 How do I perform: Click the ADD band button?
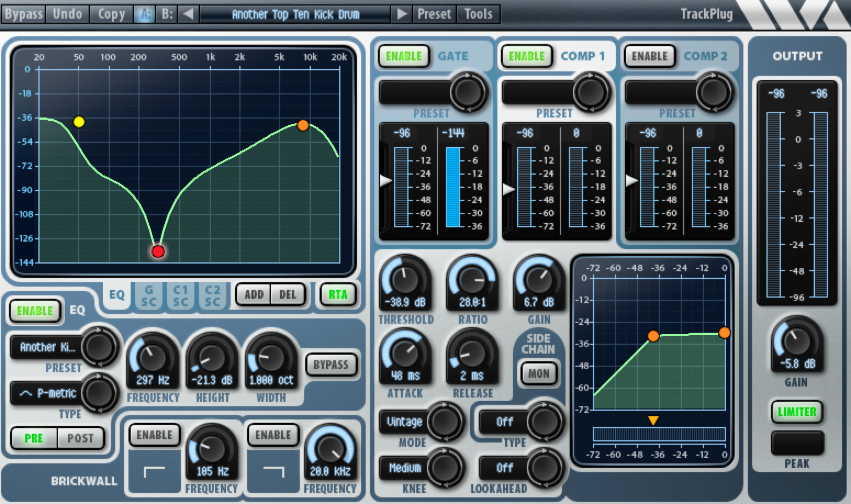pos(254,294)
